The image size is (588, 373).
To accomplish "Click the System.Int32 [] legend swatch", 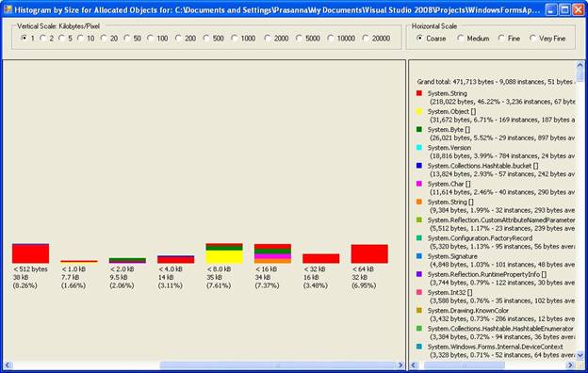I will coord(419,292).
